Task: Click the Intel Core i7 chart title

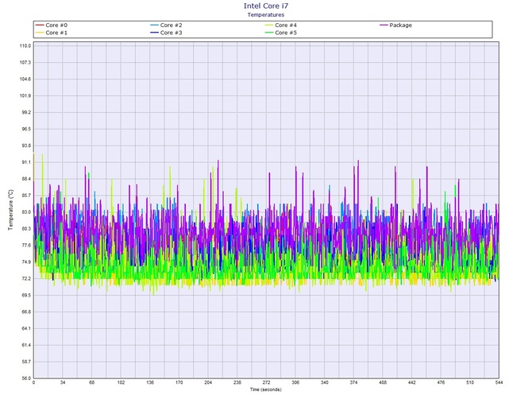Action: 266,6
